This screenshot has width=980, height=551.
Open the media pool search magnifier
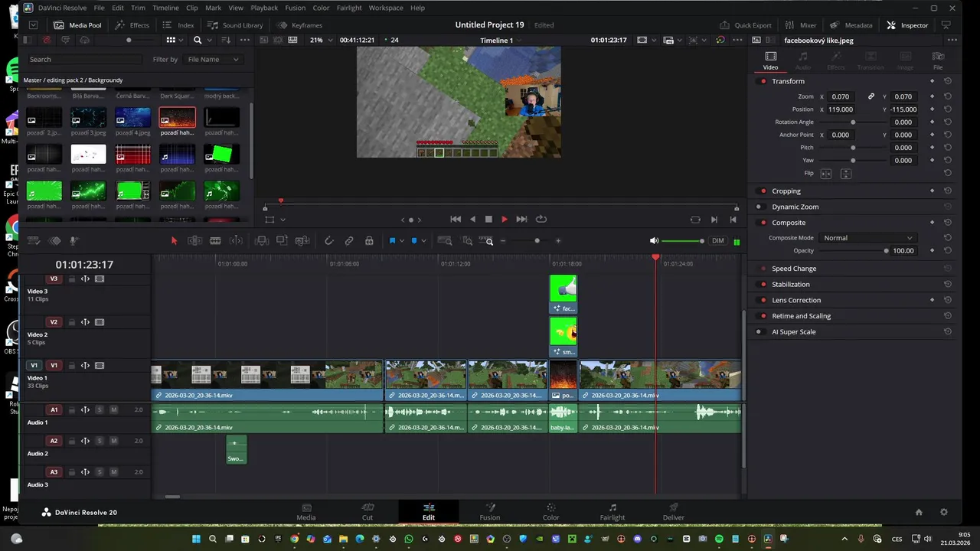pos(198,40)
